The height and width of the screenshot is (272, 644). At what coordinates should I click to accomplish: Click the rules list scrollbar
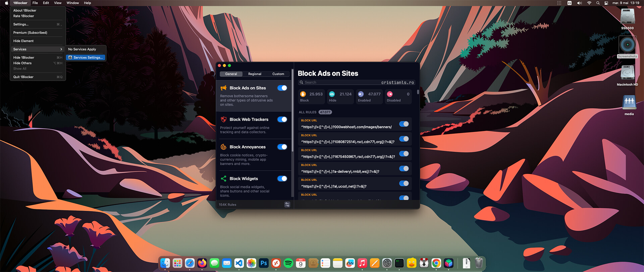(x=418, y=92)
